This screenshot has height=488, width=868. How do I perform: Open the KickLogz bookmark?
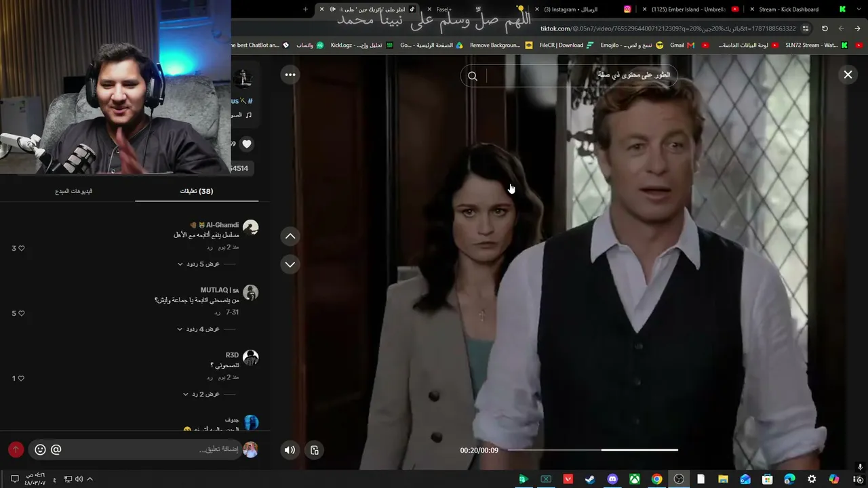(361, 45)
